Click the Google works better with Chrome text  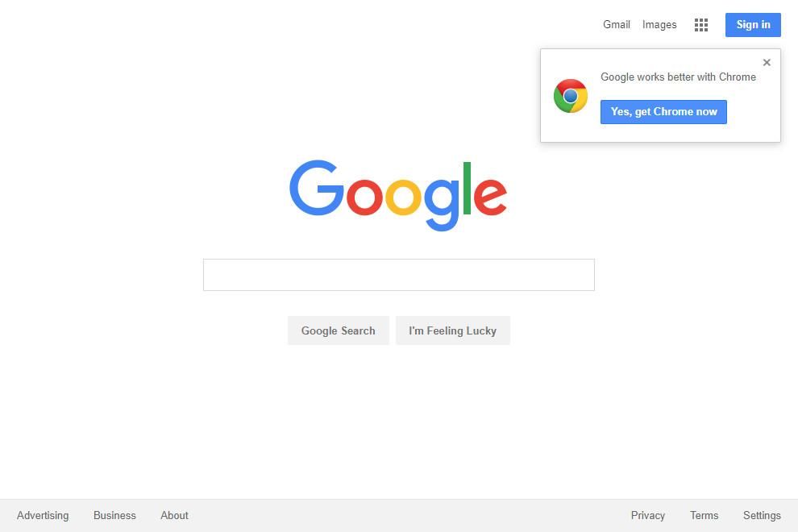(678, 77)
